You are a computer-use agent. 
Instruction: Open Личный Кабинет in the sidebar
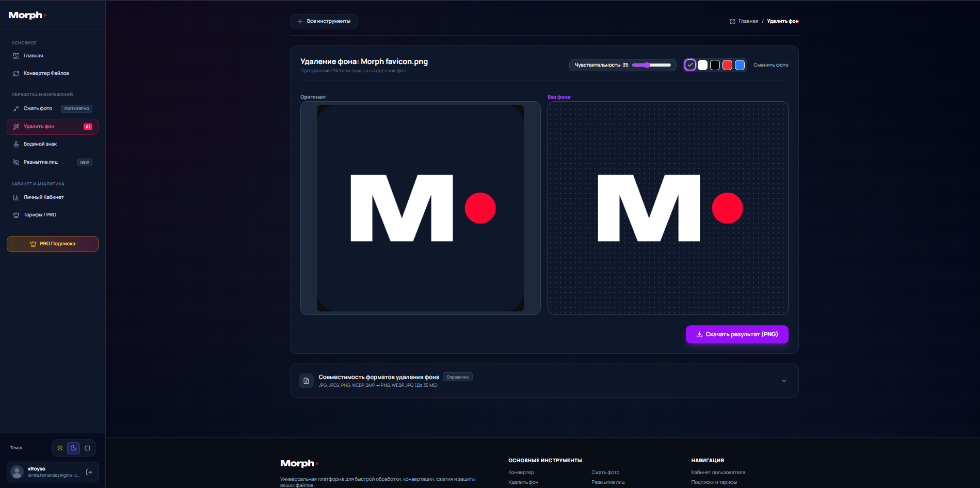point(53,197)
